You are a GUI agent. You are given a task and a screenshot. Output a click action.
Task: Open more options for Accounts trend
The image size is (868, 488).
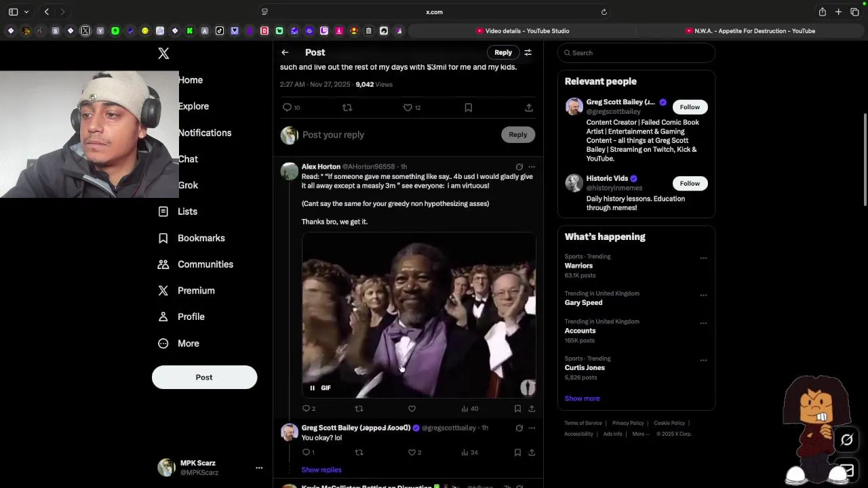coord(703,323)
